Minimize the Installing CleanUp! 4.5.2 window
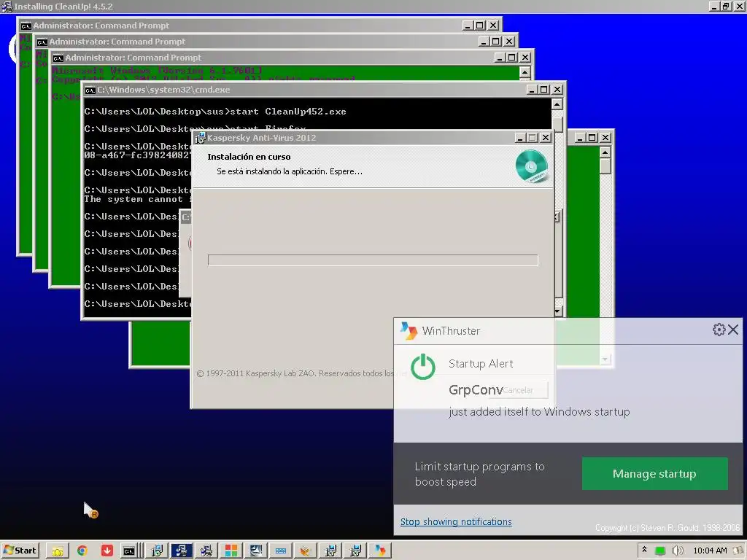747x560 pixels. click(713, 6)
